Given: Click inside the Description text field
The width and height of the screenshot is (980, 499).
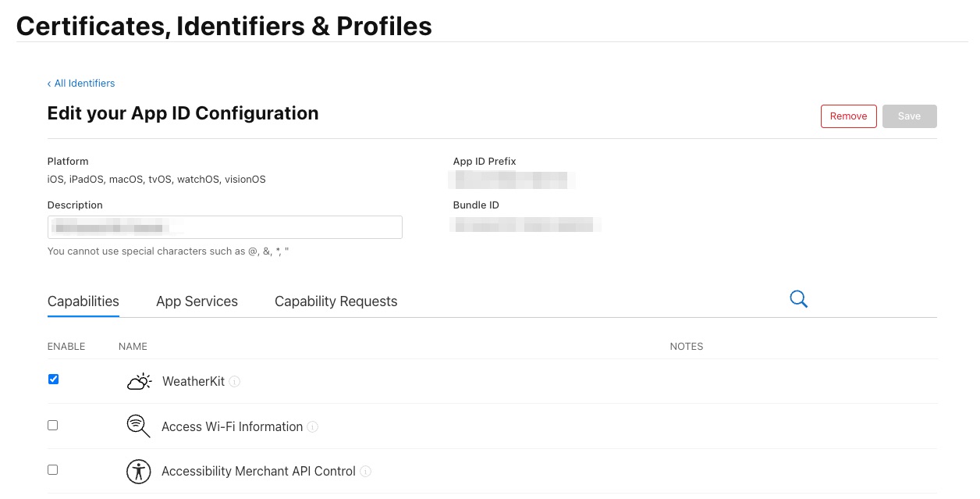Looking at the screenshot, I should tap(225, 227).
